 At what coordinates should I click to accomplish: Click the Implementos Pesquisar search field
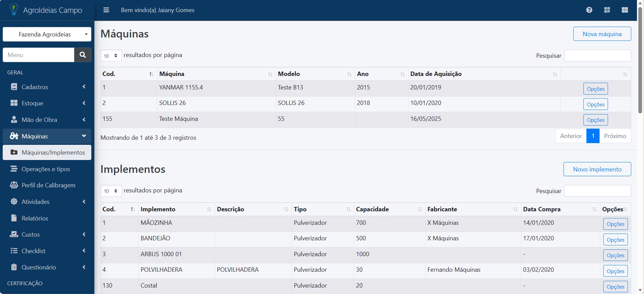(597, 191)
